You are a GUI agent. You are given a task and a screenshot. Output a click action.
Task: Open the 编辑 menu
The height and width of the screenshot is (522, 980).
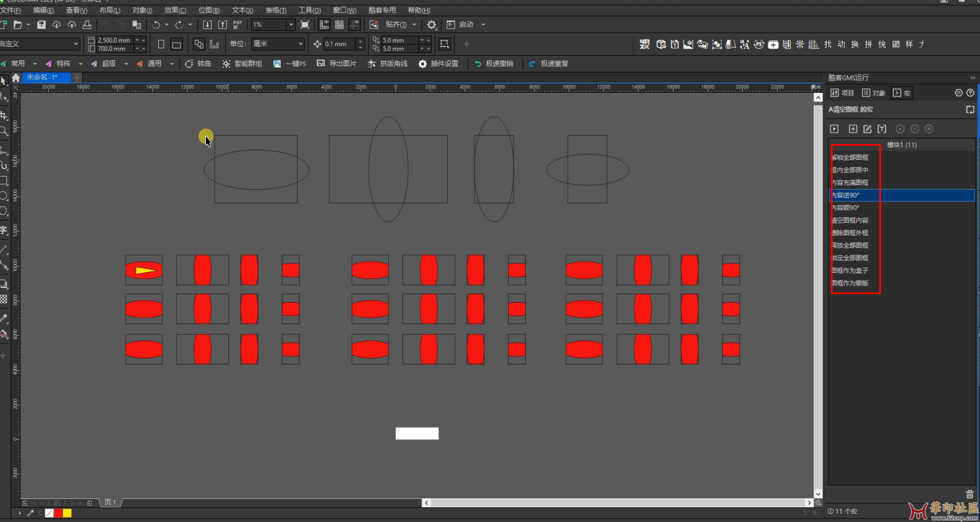click(x=43, y=10)
